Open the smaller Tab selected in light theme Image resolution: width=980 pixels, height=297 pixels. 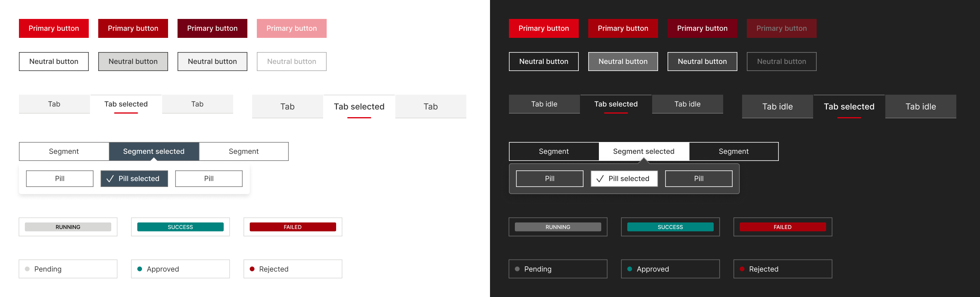point(126,104)
